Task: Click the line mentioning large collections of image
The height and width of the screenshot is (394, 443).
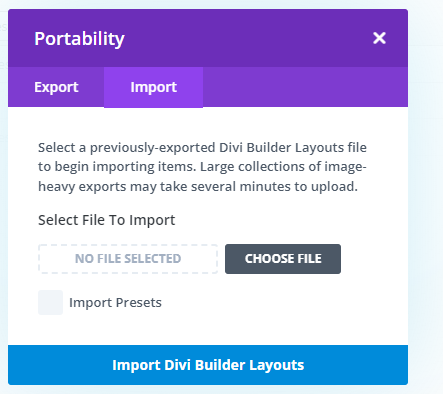Action: [202, 167]
